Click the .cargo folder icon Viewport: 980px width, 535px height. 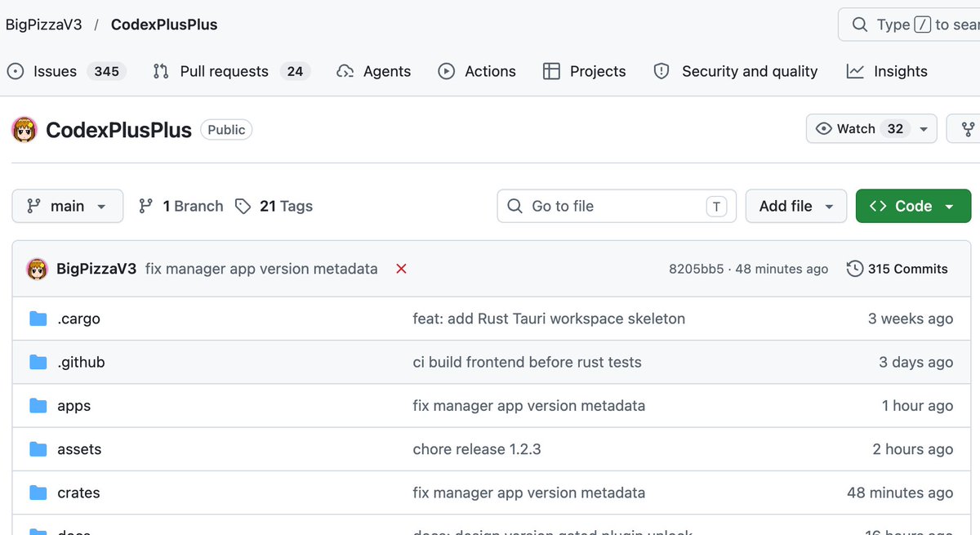(38, 319)
